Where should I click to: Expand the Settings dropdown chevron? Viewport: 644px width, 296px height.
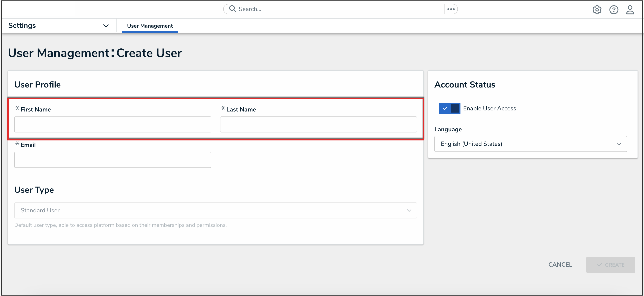pos(106,26)
